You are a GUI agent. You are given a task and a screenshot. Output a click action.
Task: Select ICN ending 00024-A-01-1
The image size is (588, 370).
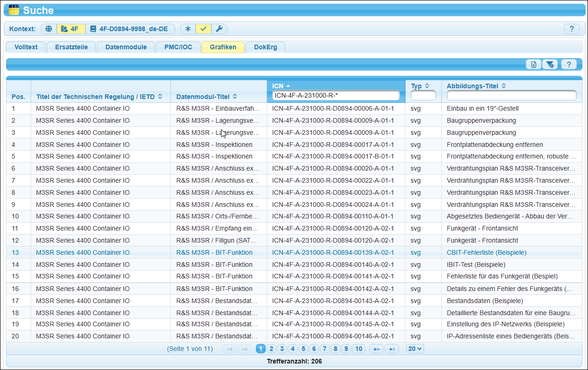333,205
